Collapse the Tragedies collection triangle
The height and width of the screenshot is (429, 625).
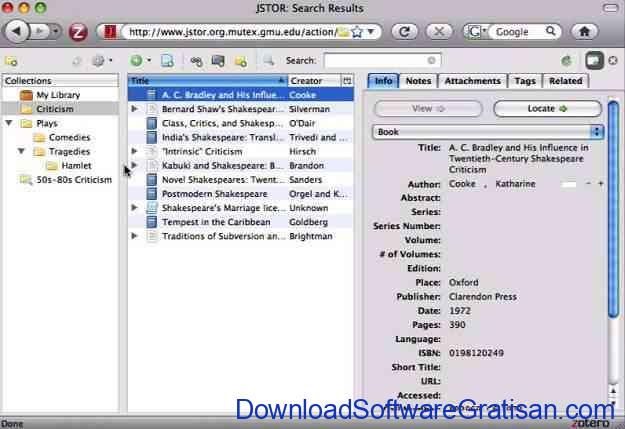22,151
